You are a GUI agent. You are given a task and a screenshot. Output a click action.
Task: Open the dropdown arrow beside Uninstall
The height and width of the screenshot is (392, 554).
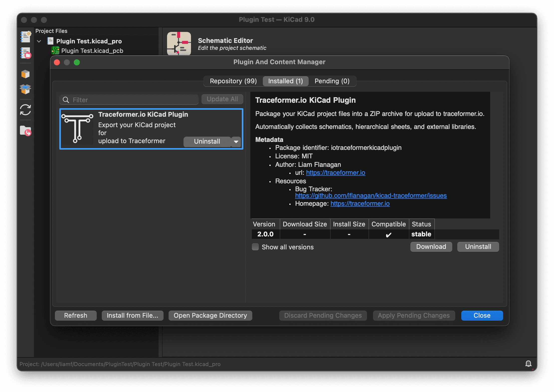pos(235,142)
